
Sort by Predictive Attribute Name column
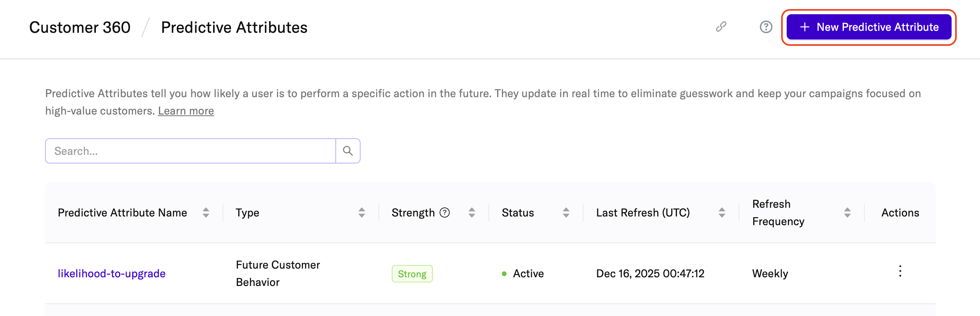click(206, 213)
